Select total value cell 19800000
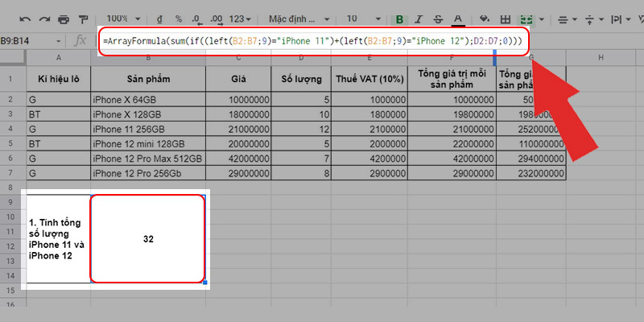The width and height of the screenshot is (644, 322). 452,114
